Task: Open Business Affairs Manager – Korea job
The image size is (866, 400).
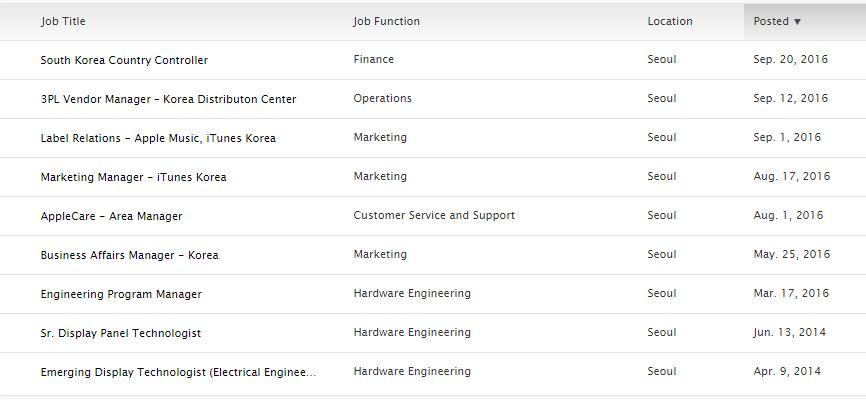Action: pyautogui.click(x=129, y=255)
